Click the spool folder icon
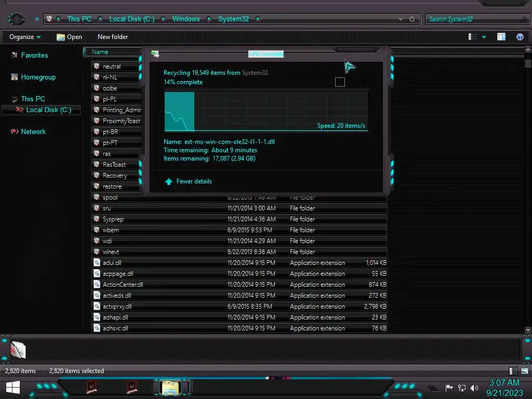 pos(97,197)
